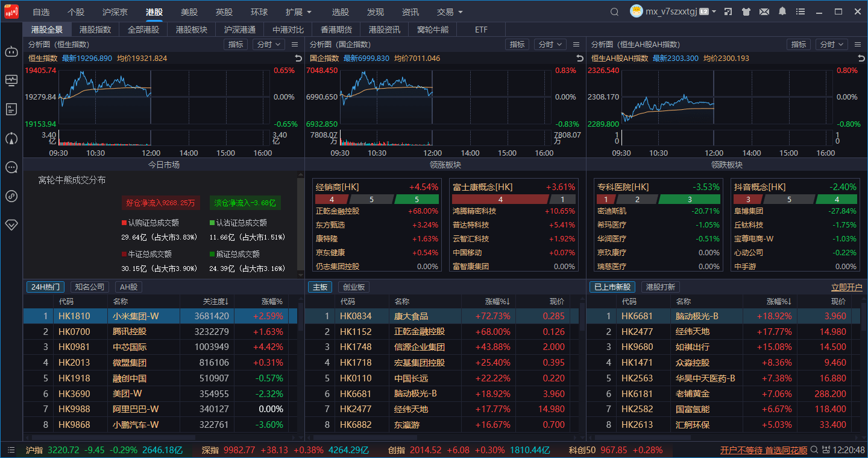Click the 立即开户 link
868x458 pixels.
point(846,287)
